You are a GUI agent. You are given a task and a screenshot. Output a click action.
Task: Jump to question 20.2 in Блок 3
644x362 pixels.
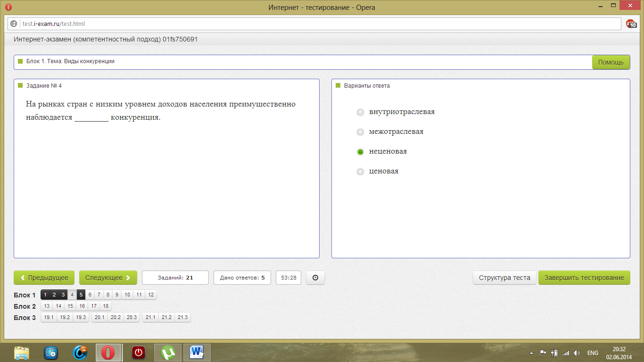point(116,318)
